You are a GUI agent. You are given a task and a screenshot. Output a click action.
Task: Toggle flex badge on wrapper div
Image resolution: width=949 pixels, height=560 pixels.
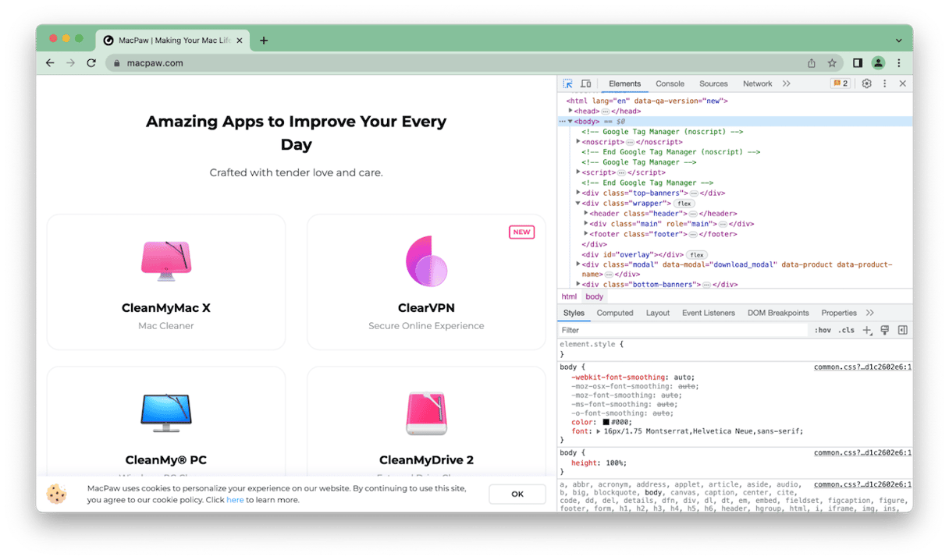pos(684,204)
